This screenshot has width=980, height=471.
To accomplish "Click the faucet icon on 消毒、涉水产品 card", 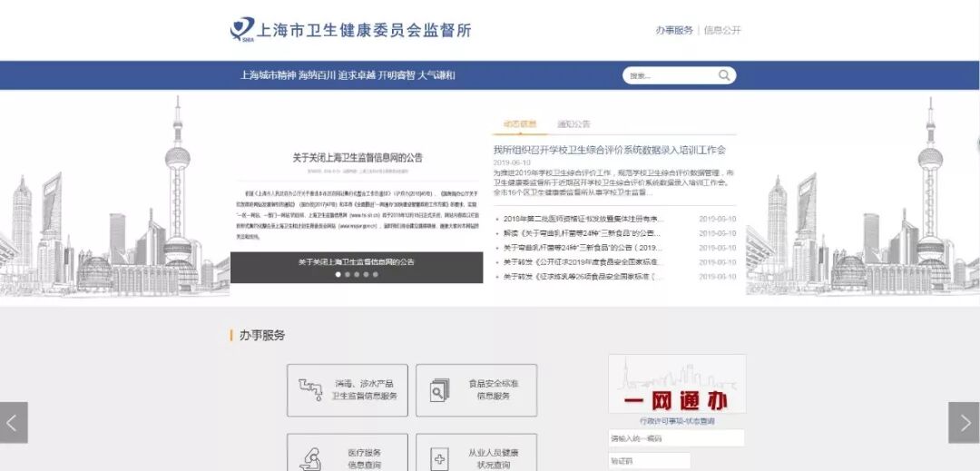I will coord(309,390).
